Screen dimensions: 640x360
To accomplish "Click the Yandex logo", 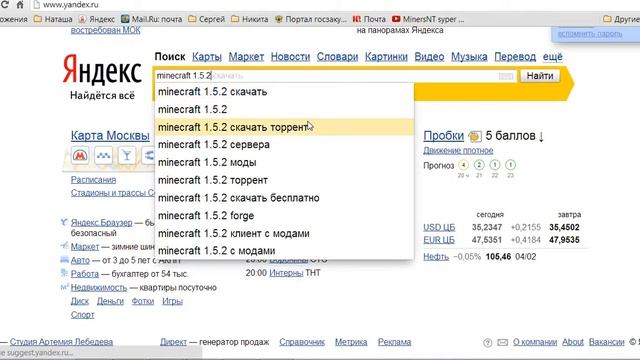I will [x=102, y=70].
